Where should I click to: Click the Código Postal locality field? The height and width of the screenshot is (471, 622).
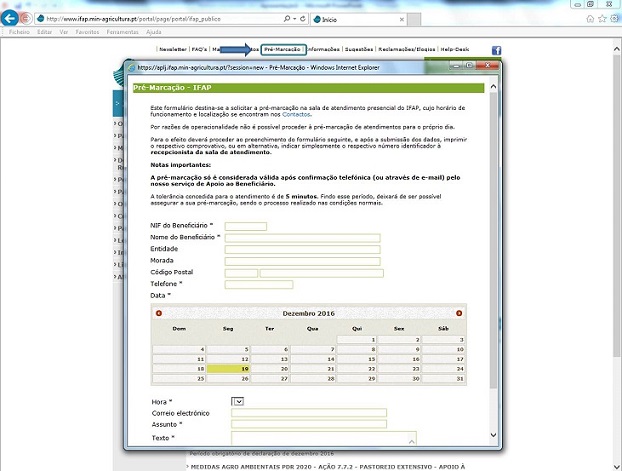tap(321, 273)
